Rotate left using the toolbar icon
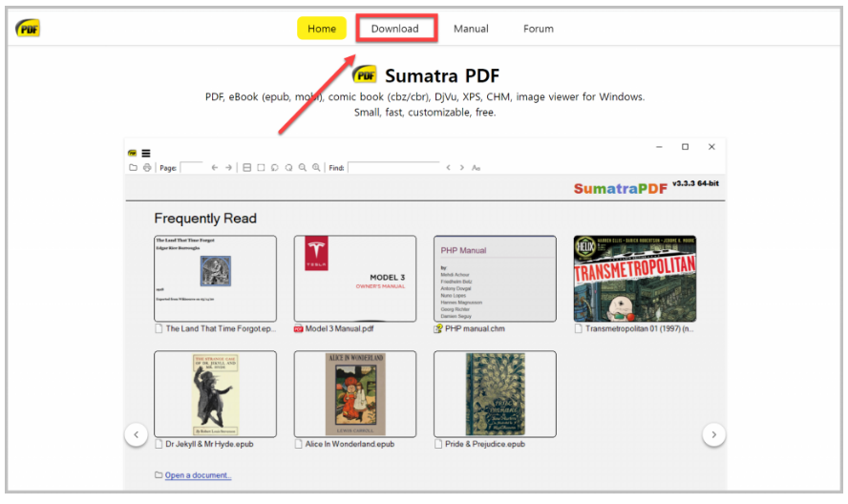848x504 pixels. (x=275, y=168)
